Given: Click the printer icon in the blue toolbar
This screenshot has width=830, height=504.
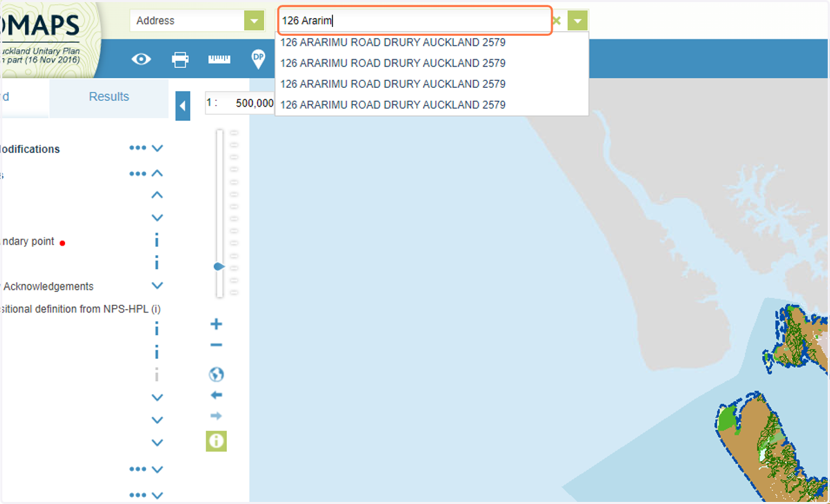Looking at the screenshot, I should point(181,59).
